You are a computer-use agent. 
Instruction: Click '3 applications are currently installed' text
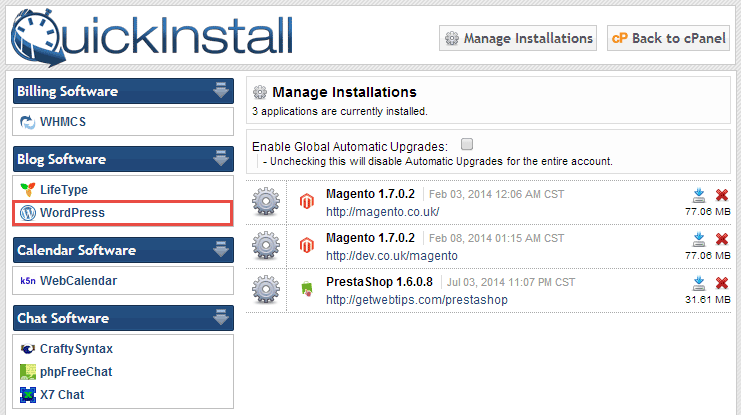(340, 112)
